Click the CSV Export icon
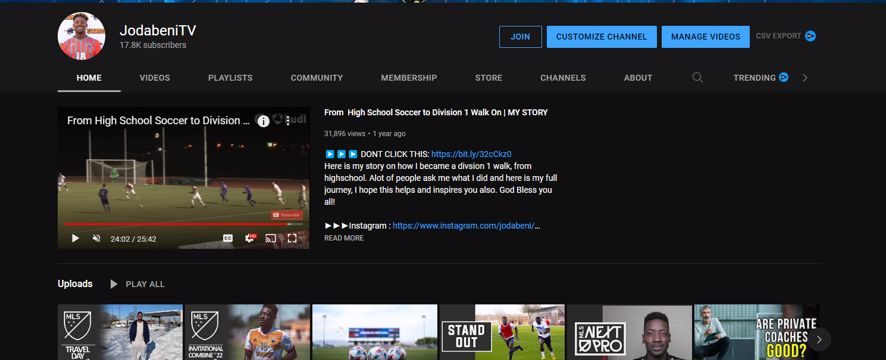The image size is (886, 360). click(810, 36)
